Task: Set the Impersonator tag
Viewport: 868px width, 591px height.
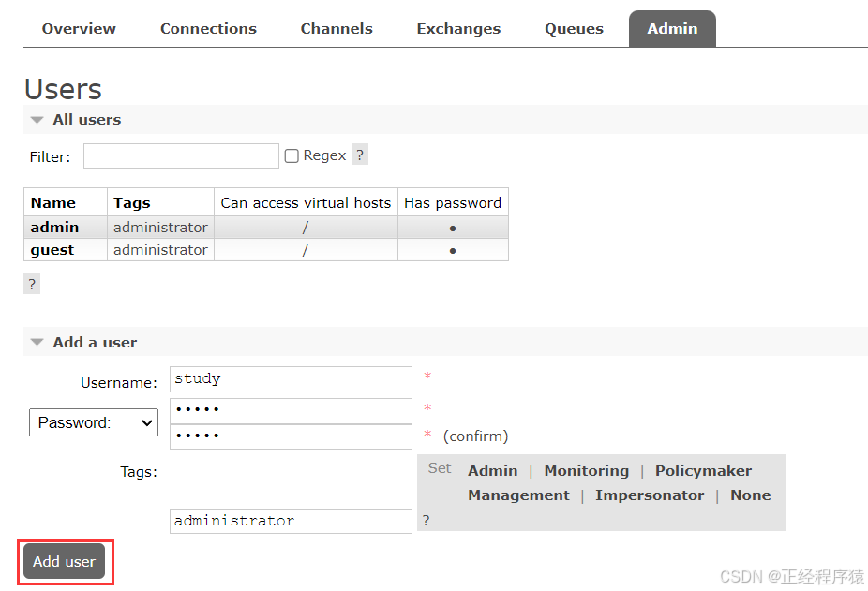Action: coord(650,495)
